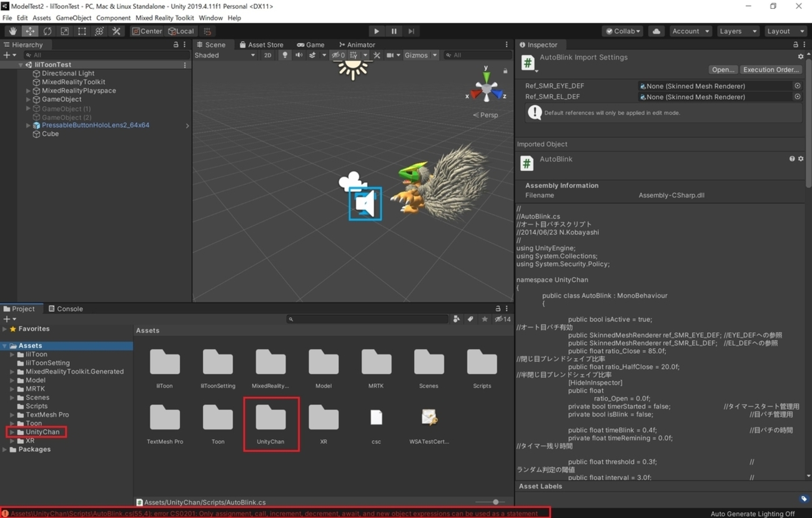Image resolution: width=812 pixels, height=518 pixels.
Task: Click the Execution Order button
Action: [x=771, y=69]
